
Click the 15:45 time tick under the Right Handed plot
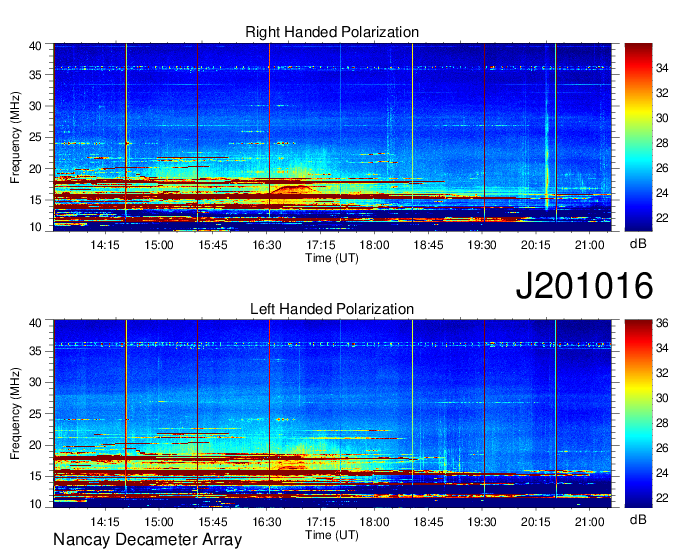click(212, 245)
